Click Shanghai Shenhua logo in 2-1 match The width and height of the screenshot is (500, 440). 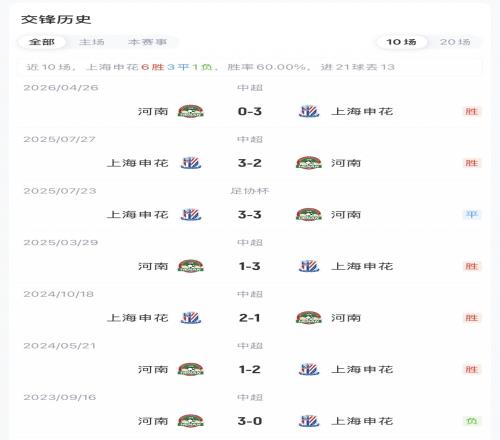tap(191, 318)
